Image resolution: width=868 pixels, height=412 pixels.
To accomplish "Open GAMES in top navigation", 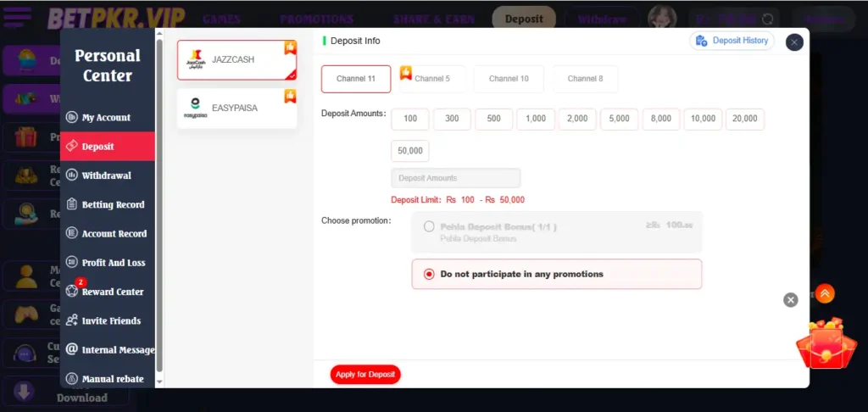I will (x=221, y=19).
